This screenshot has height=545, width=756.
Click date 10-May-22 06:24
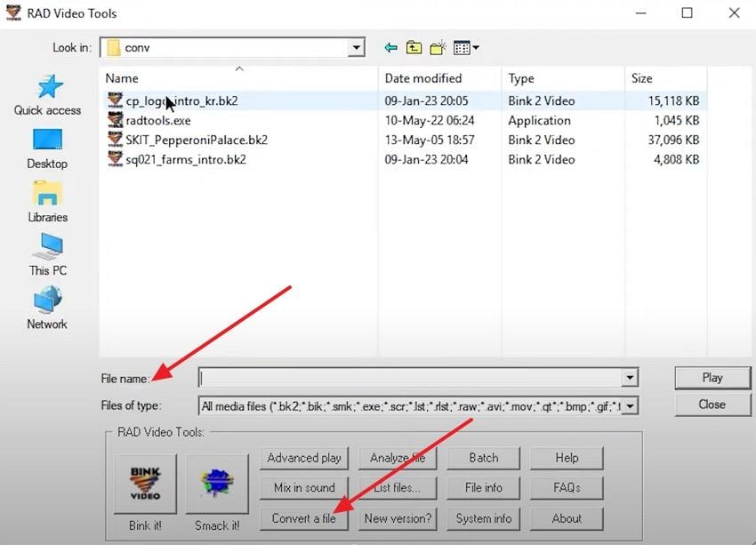tap(429, 120)
